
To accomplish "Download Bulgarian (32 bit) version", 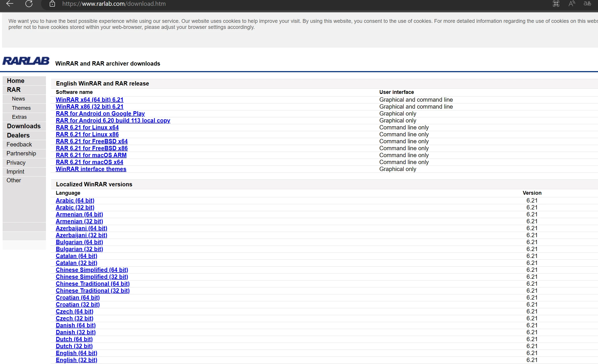I will [x=79, y=249].
